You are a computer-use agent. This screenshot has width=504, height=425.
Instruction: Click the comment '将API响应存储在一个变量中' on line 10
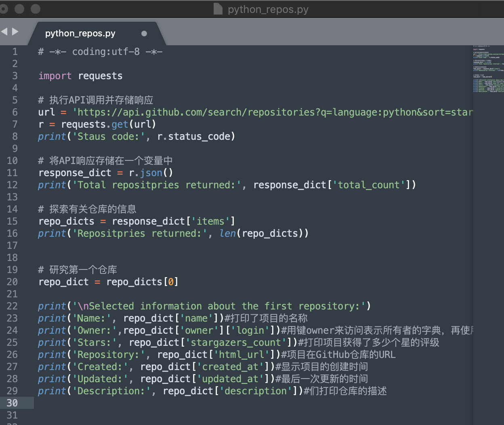pyautogui.click(x=105, y=161)
